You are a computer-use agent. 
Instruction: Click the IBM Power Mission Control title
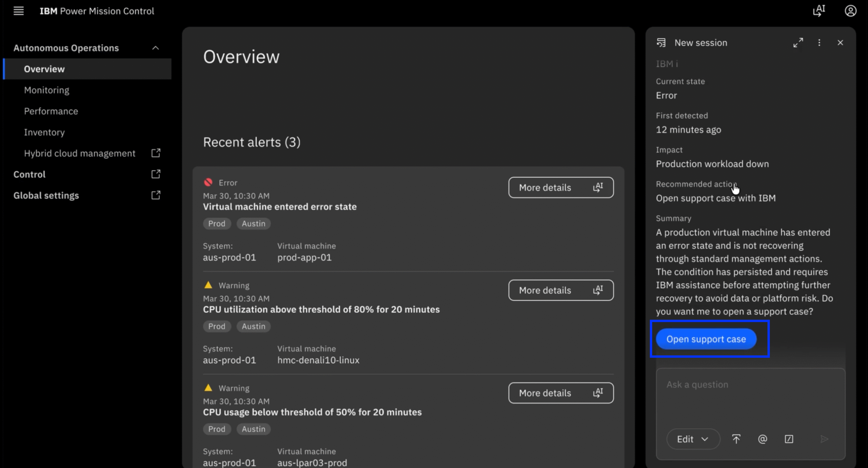[x=97, y=11]
